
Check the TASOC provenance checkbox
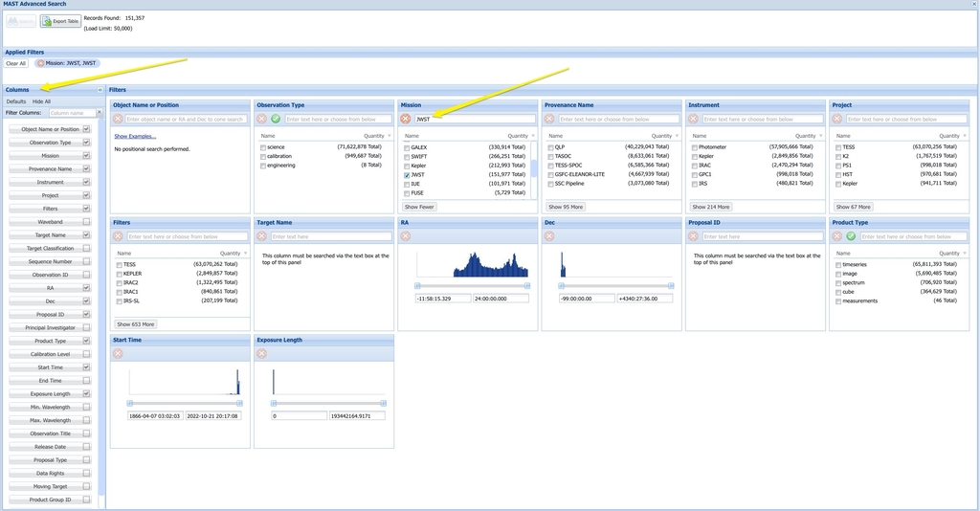coord(550,156)
